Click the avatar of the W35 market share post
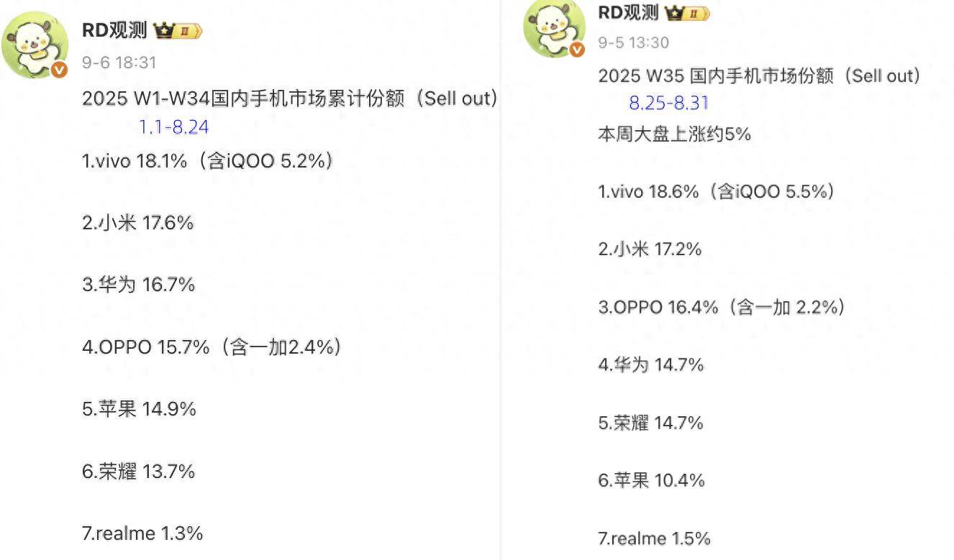The width and height of the screenshot is (954, 560). [553, 27]
